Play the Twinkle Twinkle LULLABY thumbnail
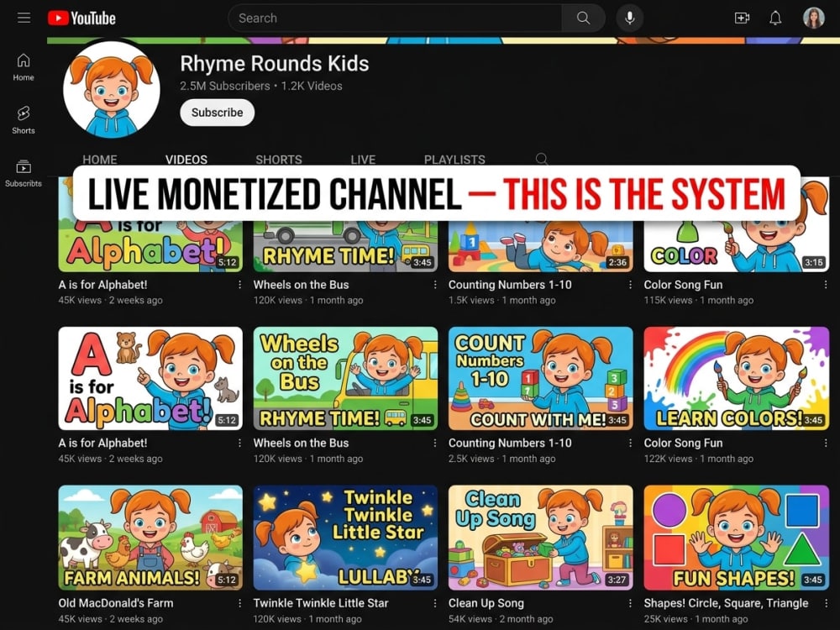840x630 pixels. pos(345,538)
